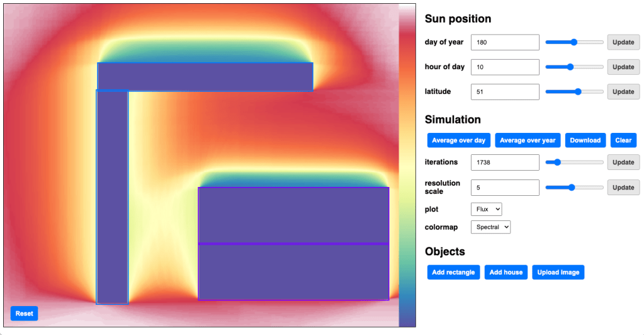The image size is (644, 335).
Task: Open the plot type dropdown
Action: point(486,209)
